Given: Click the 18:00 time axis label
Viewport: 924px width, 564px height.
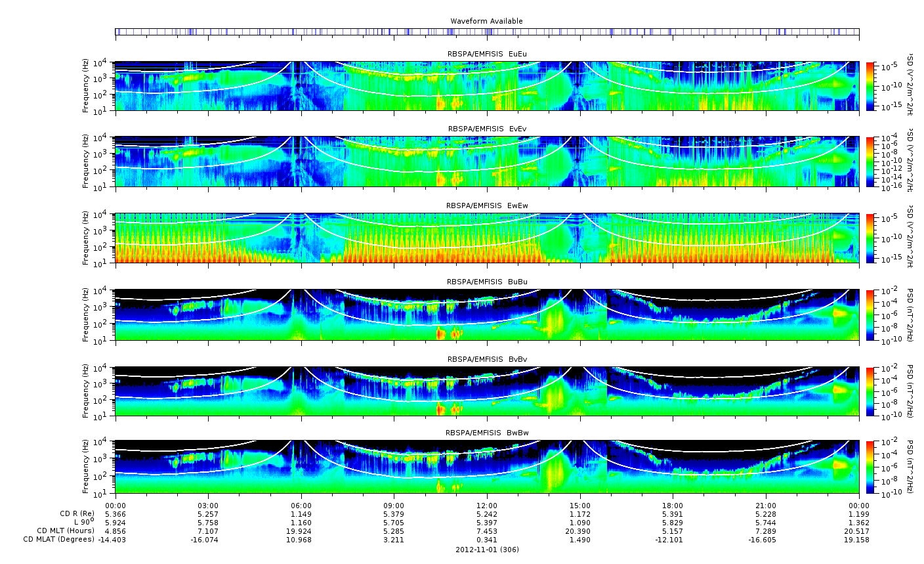Looking at the screenshot, I should pyautogui.click(x=673, y=505).
